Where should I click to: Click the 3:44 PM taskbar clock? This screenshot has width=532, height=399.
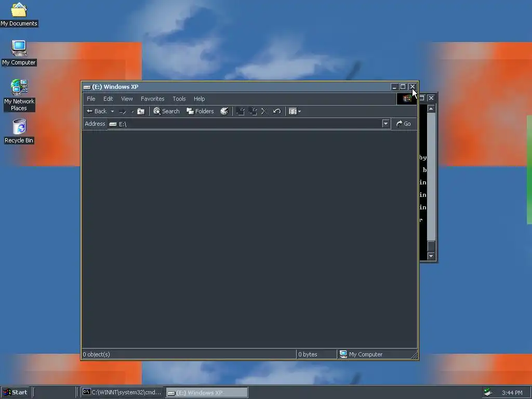point(512,393)
